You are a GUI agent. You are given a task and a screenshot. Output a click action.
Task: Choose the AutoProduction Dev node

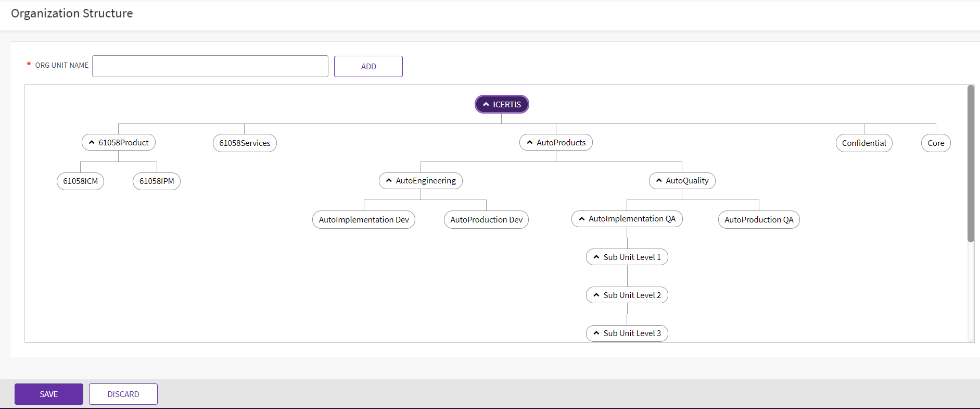pos(486,220)
